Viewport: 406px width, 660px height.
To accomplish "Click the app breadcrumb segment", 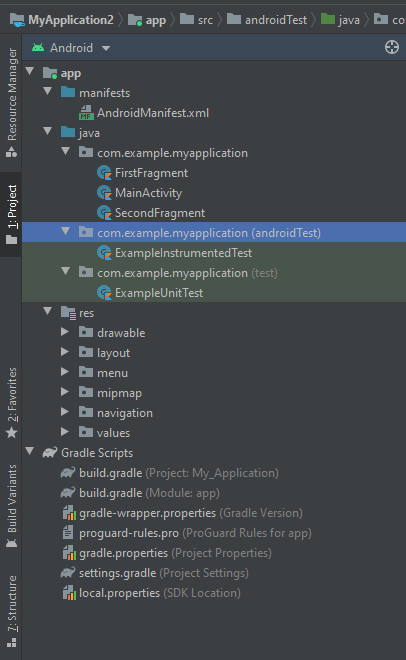I will (x=156, y=20).
